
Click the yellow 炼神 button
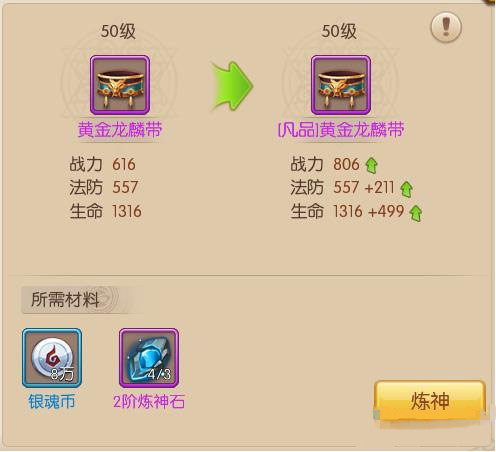point(430,401)
